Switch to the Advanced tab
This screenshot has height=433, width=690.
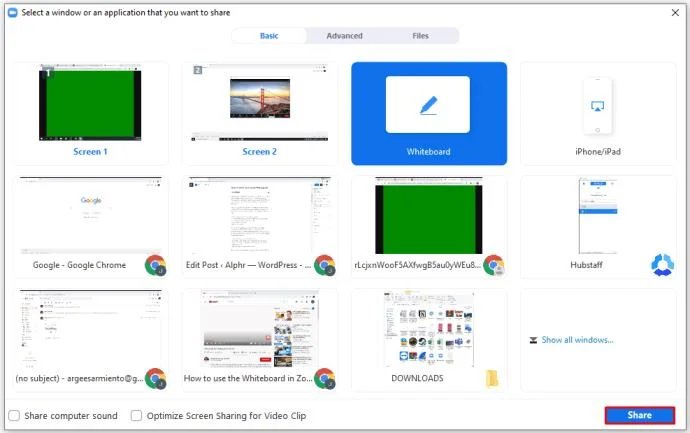click(345, 36)
